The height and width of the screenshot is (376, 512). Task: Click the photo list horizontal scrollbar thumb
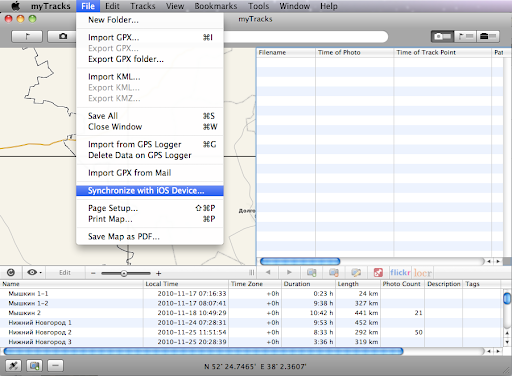300,261
